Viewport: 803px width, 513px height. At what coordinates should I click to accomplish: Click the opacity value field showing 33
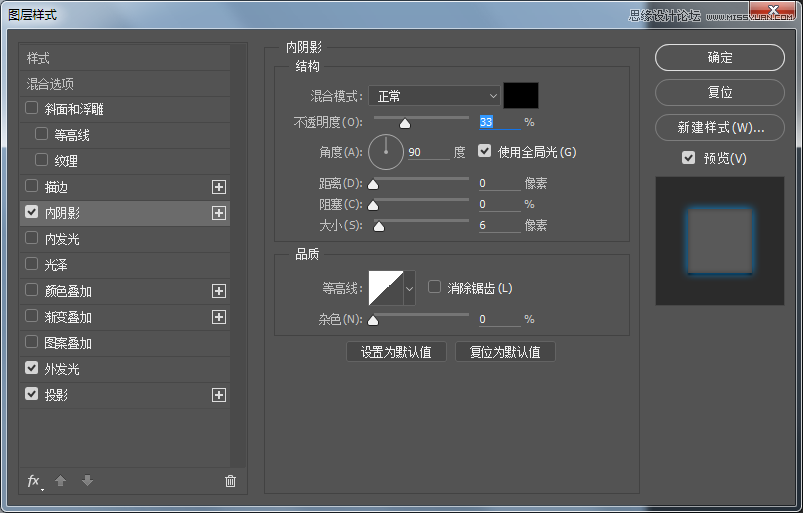[x=499, y=122]
